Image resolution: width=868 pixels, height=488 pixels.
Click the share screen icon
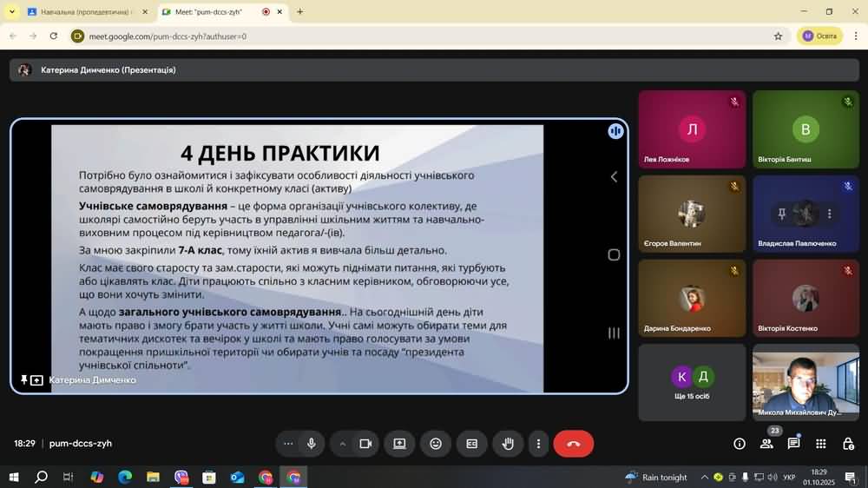(399, 444)
